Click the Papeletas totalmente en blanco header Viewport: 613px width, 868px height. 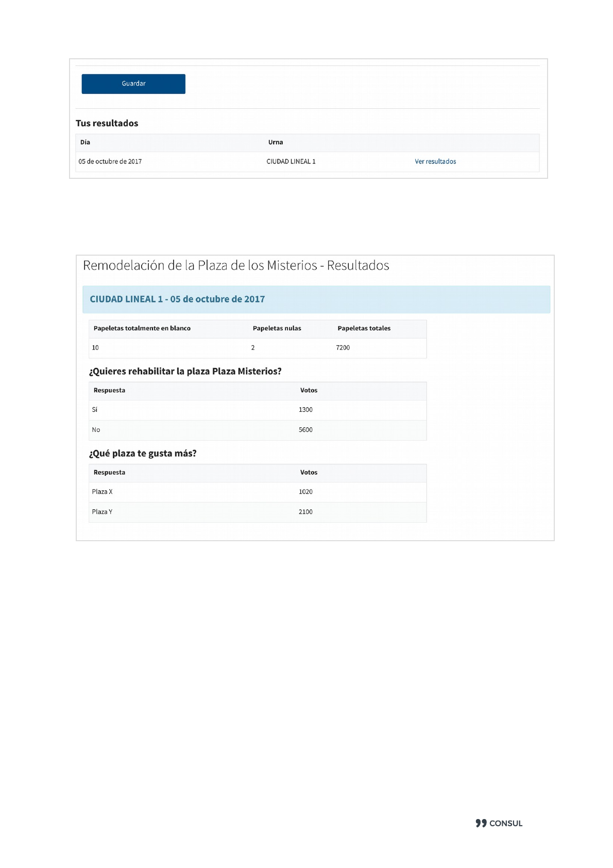142,329
